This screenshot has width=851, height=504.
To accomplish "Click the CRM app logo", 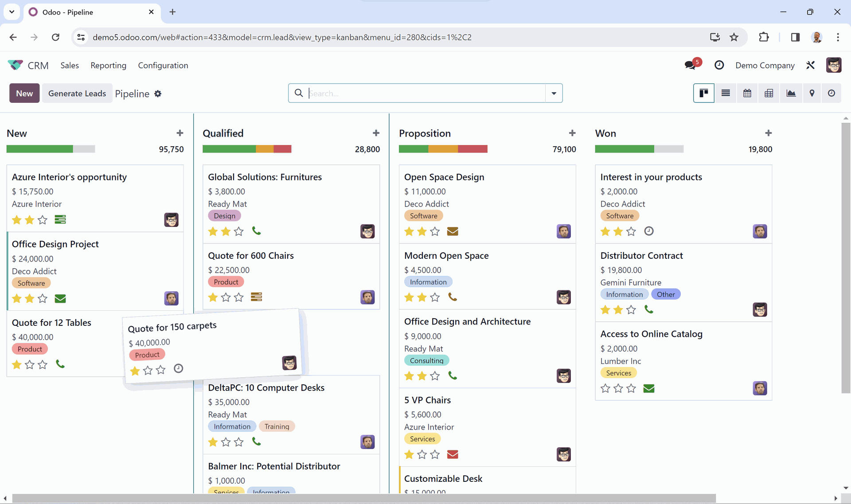I will [x=15, y=65].
